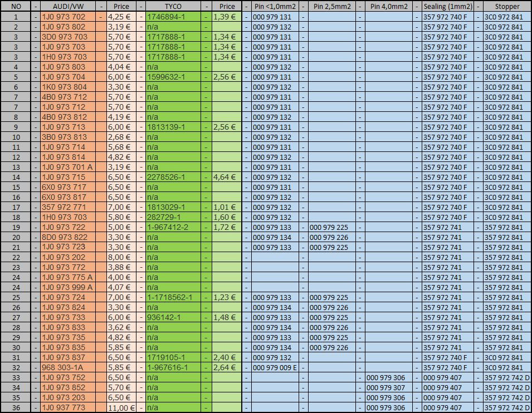The height and width of the screenshot is (413, 532).
Task: Click the Pin 2,5mm2 column header
Action: point(332,7)
